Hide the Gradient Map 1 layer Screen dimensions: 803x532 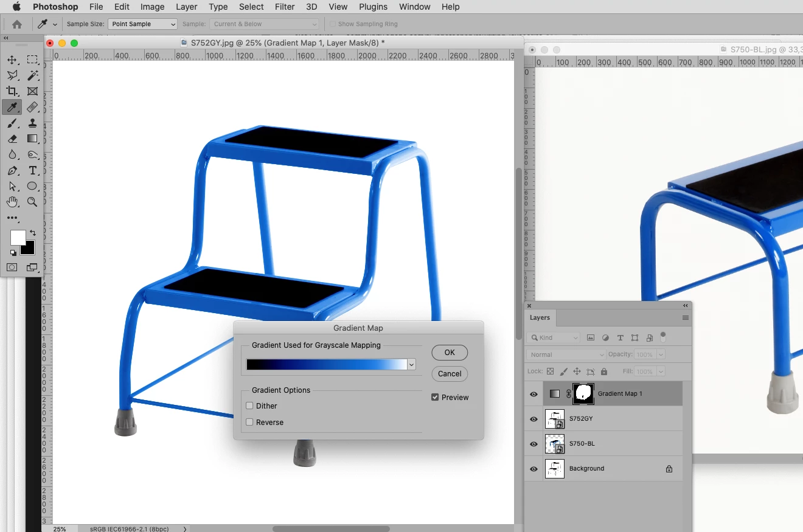click(x=534, y=394)
